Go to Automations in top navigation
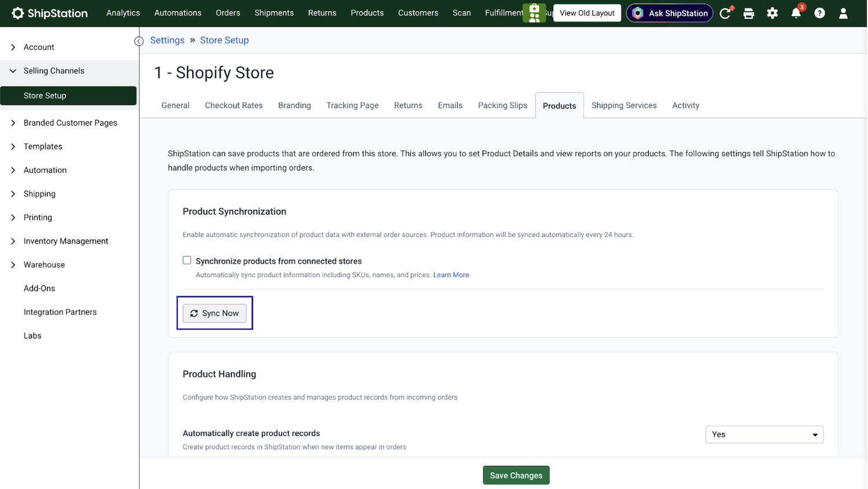This screenshot has height=489, width=868. coord(178,13)
